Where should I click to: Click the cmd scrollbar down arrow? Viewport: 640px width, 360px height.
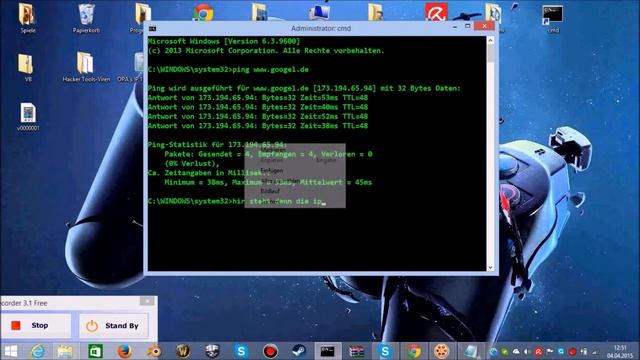(491, 267)
